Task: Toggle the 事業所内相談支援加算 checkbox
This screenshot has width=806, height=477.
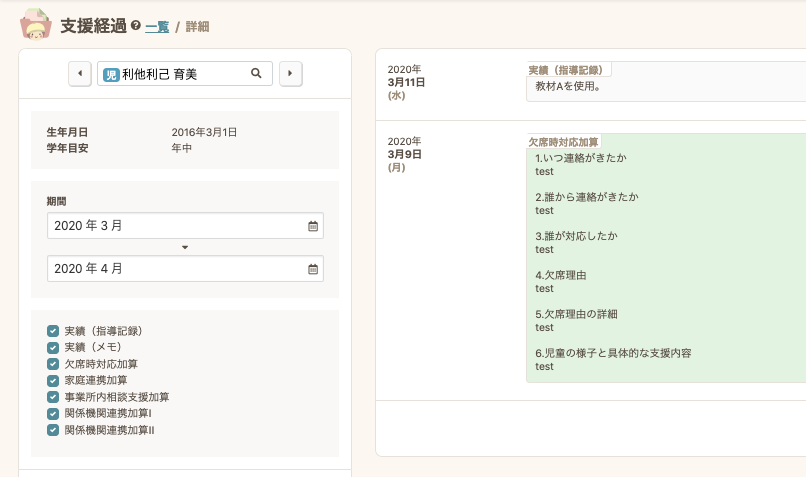Action: tap(53, 397)
